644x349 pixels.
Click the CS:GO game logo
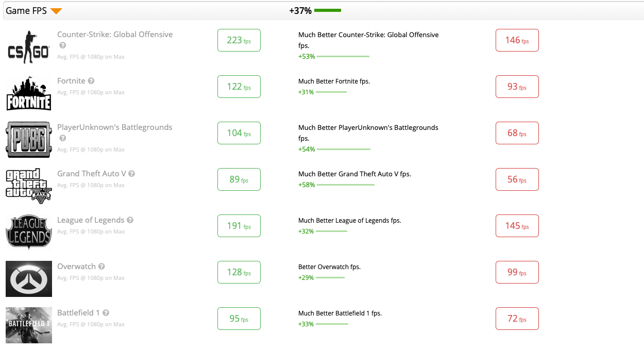(29, 47)
